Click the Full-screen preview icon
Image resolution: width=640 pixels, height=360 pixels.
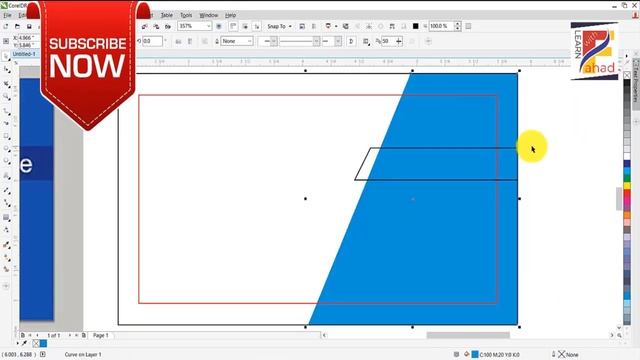(219, 26)
